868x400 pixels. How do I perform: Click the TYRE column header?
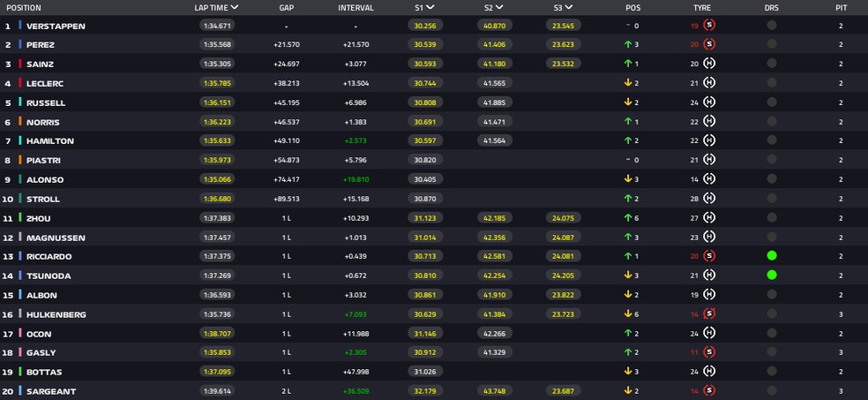(x=702, y=8)
